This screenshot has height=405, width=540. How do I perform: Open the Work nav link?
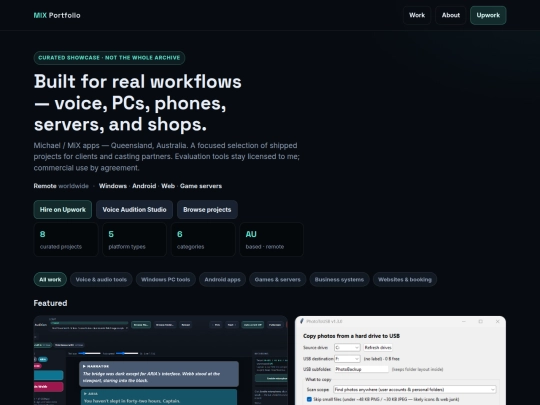(417, 15)
